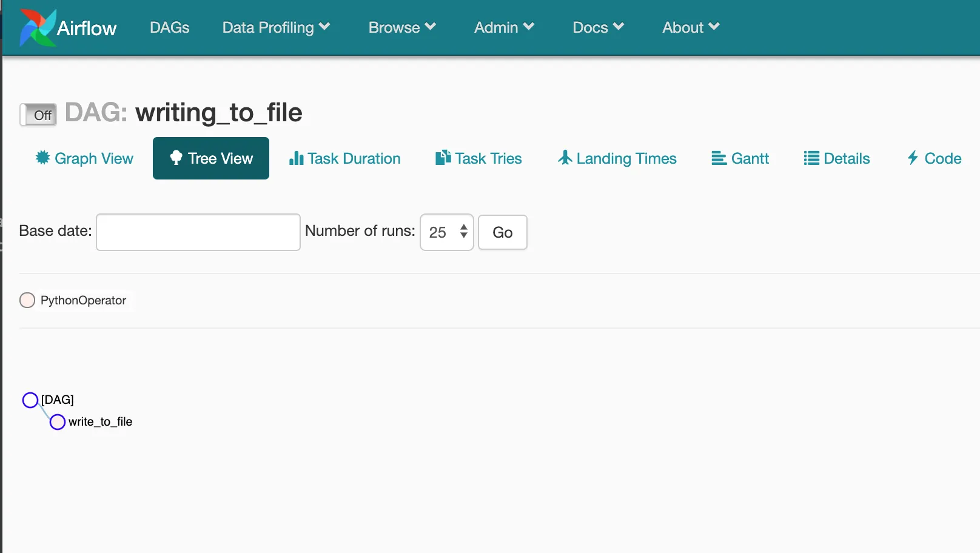
Task: Click the PythonOperator legend circle
Action: point(27,300)
